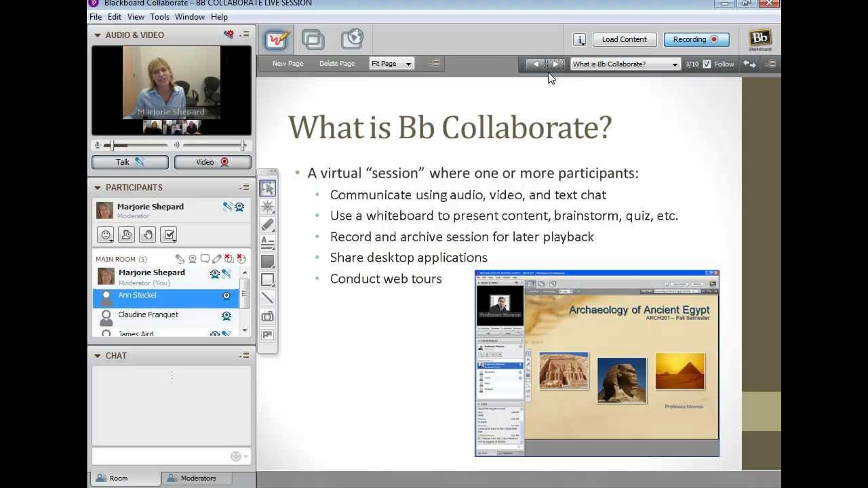Select participant Claudine Franquet

(x=165, y=316)
